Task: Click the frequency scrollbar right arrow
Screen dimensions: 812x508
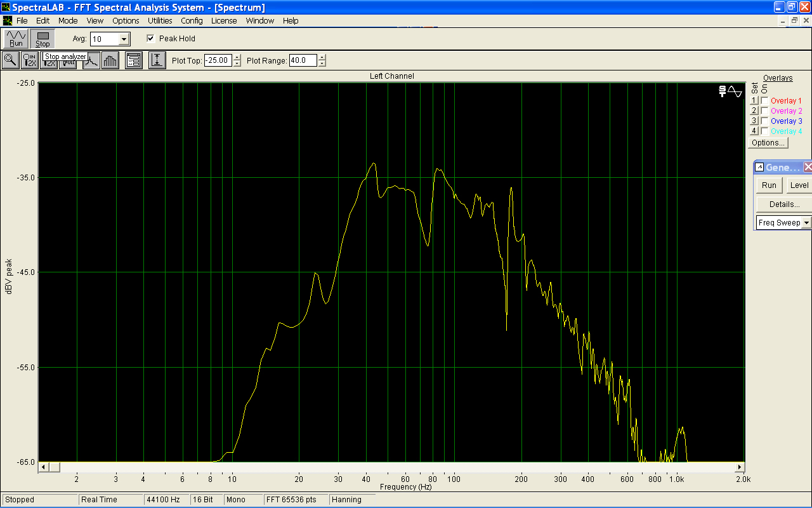Action: pyautogui.click(x=740, y=467)
